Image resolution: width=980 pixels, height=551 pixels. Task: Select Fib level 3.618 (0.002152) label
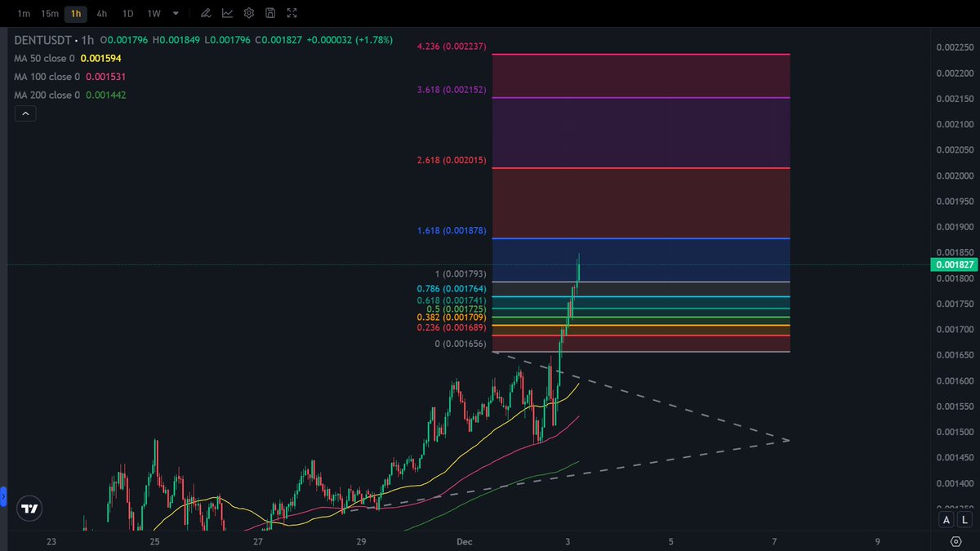click(452, 90)
